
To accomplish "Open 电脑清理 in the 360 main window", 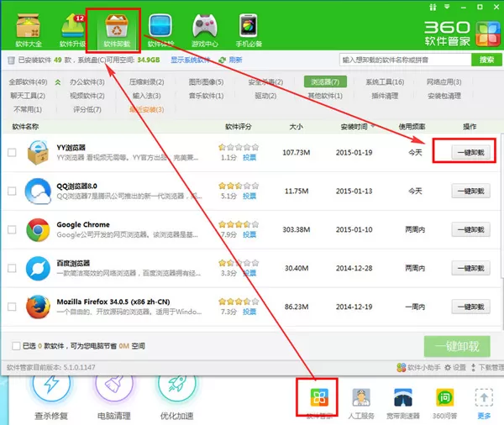I will (x=113, y=399).
